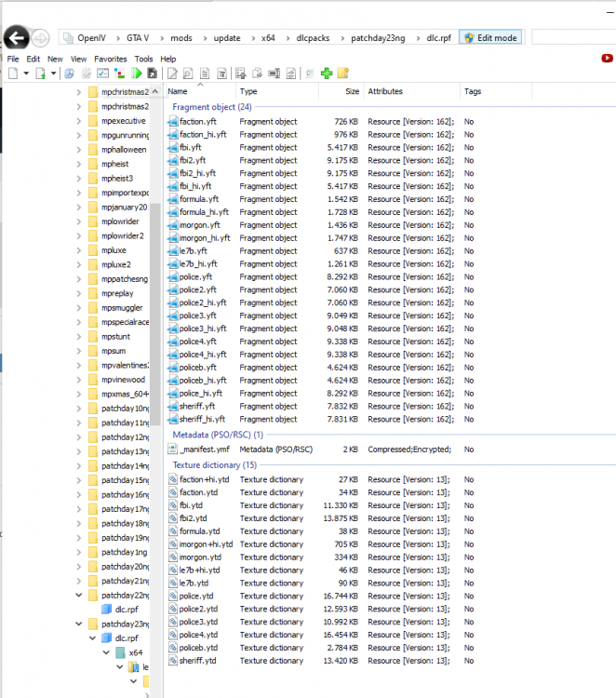Select the police.yft file
616x698 pixels.
coord(195,277)
